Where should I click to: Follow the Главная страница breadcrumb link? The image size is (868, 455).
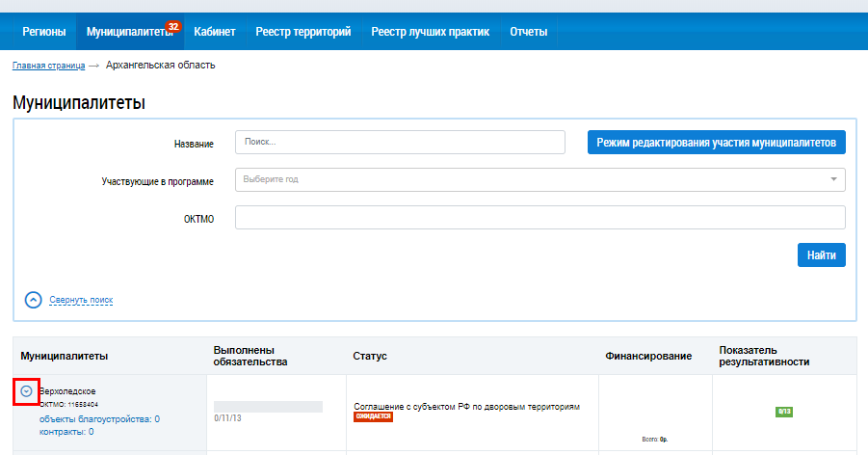(48, 66)
